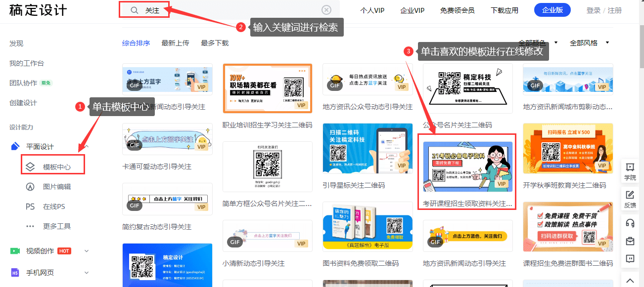This screenshot has height=287, width=644.
Task: Expand the 手机网页 chevron
Action: [87, 273]
